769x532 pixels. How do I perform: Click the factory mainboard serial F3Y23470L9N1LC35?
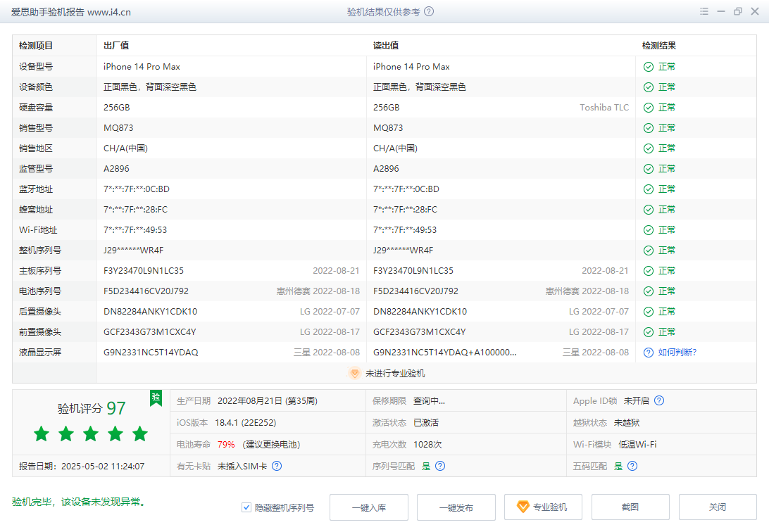point(144,270)
